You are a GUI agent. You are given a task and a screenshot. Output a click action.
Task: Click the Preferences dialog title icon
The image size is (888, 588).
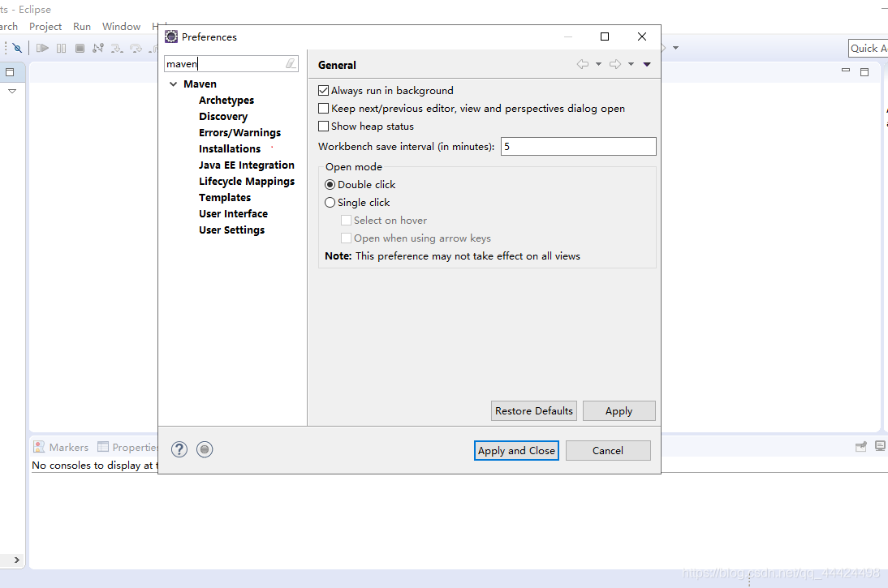[171, 36]
